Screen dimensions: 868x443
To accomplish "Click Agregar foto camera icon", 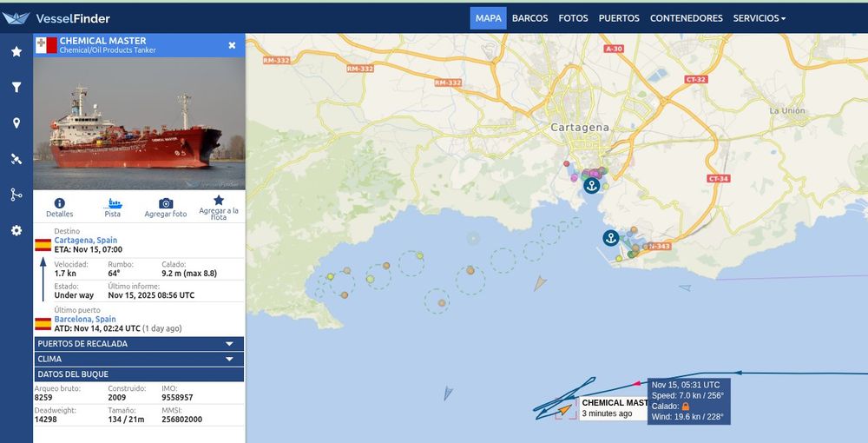I will pyautogui.click(x=166, y=208).
